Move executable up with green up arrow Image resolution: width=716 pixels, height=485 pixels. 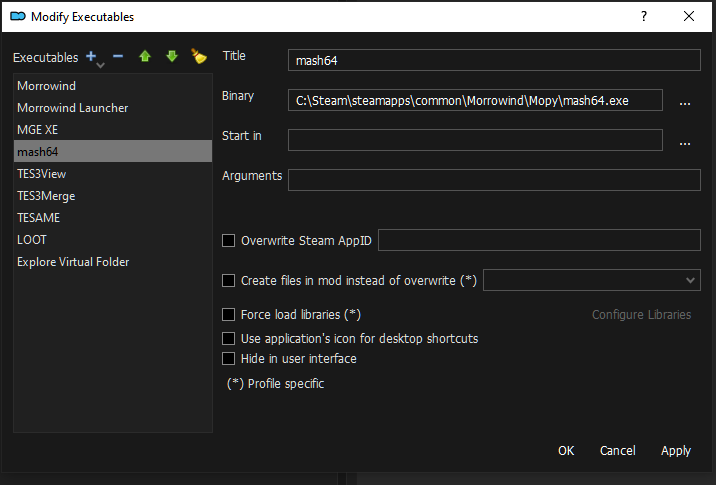[x=145, y=57]
